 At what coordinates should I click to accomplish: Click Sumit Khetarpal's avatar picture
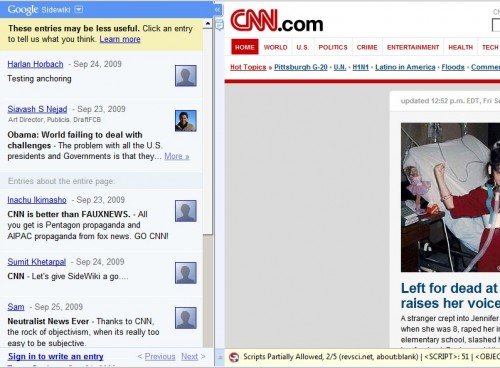point(186,273)
